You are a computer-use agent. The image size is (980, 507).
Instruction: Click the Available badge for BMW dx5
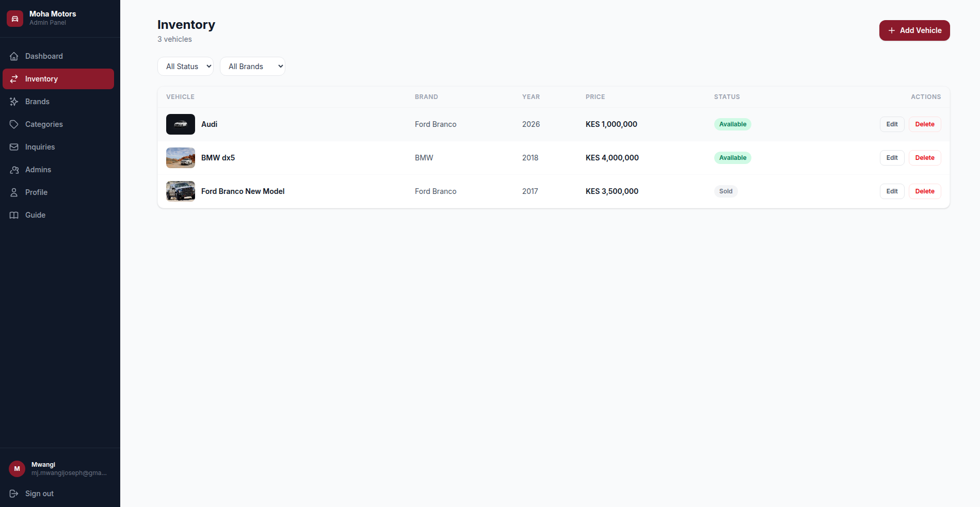(x=733, y=158)
